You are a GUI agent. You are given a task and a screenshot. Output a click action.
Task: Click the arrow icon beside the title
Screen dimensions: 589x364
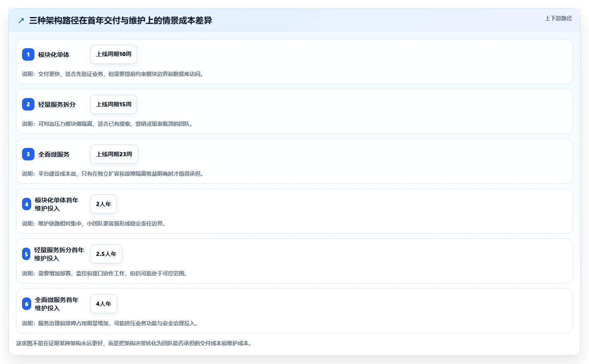coord(21,20)
